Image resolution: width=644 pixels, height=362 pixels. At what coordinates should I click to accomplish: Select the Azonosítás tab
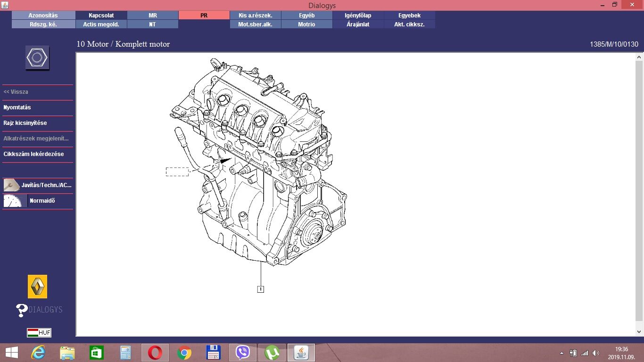(43, 15)
